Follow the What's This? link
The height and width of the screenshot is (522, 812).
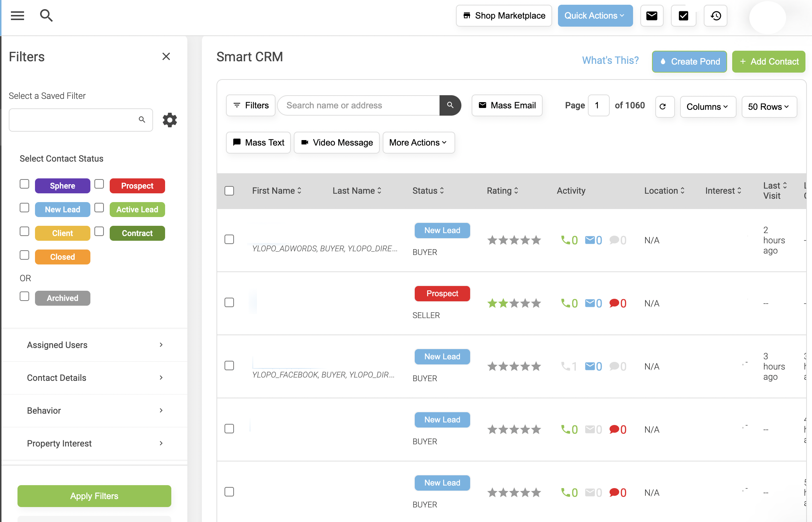pos(610,61)
